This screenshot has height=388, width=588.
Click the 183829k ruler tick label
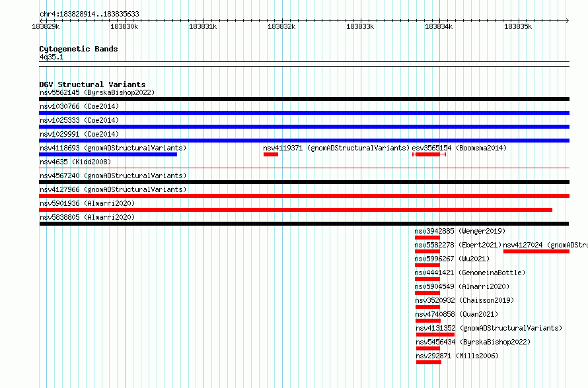[46, 27]
